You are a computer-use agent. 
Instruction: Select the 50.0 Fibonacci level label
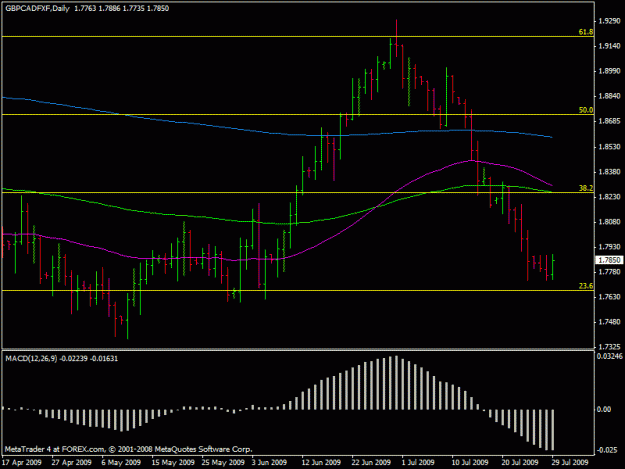[x=586, y=110]
